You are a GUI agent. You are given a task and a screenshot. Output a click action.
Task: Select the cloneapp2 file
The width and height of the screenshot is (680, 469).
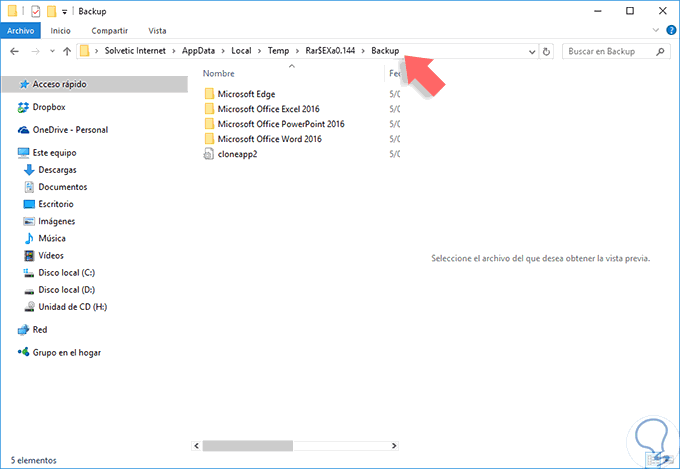(x=237, y=154)
